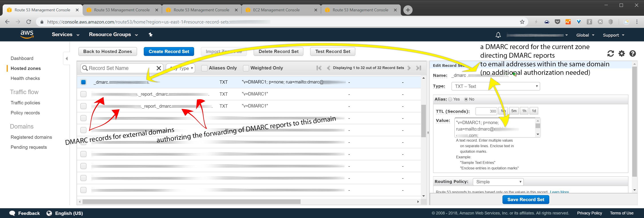Open settings gear icon

622,54
